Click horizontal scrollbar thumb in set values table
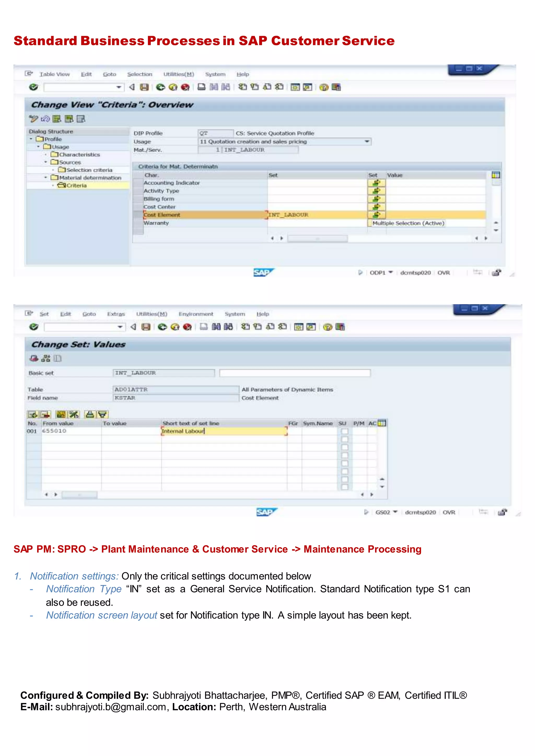This screenshot has width=535, height=756. coord(79,495)
